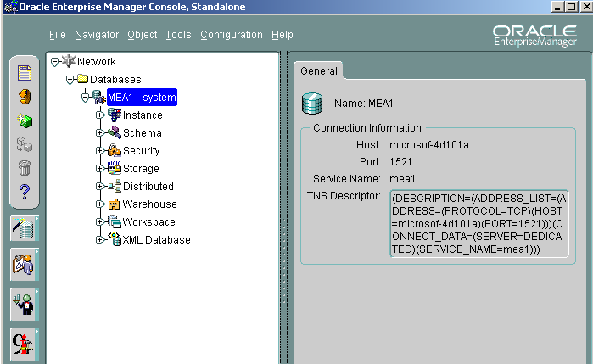Select the Databases tree label

point(115,80)
